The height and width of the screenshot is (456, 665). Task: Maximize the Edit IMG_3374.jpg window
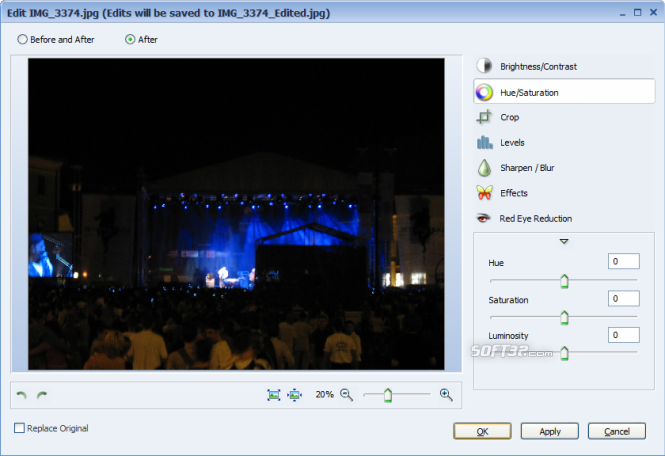[637, 12]
